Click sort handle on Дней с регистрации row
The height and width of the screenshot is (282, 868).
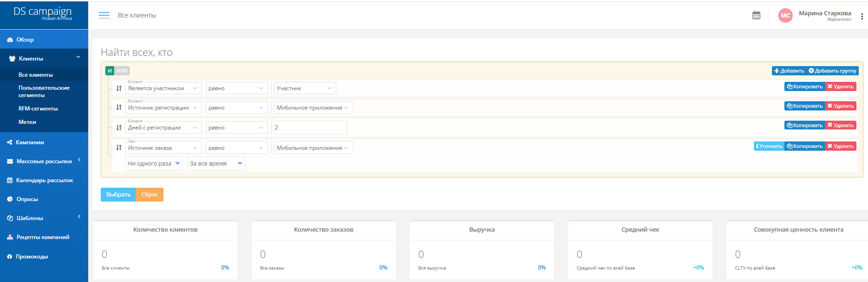point(119,128)
